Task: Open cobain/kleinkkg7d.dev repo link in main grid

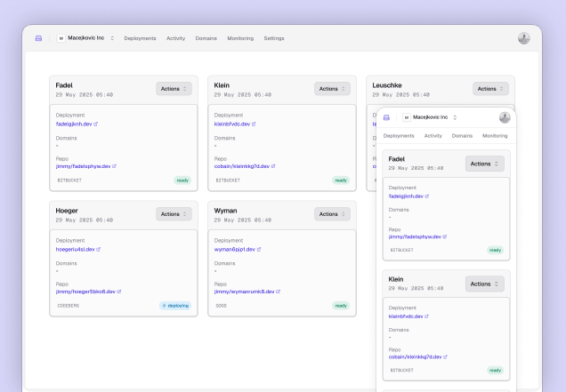Action: 242,166
